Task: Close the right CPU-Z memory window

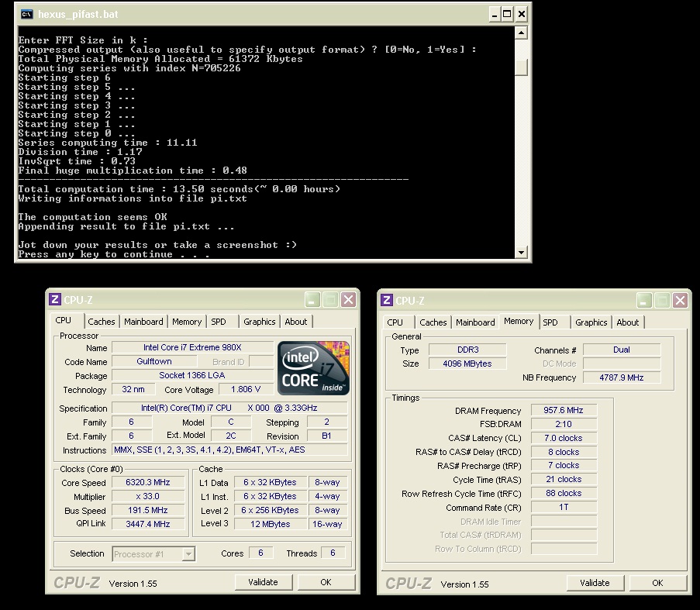Action: pos(681,301)
